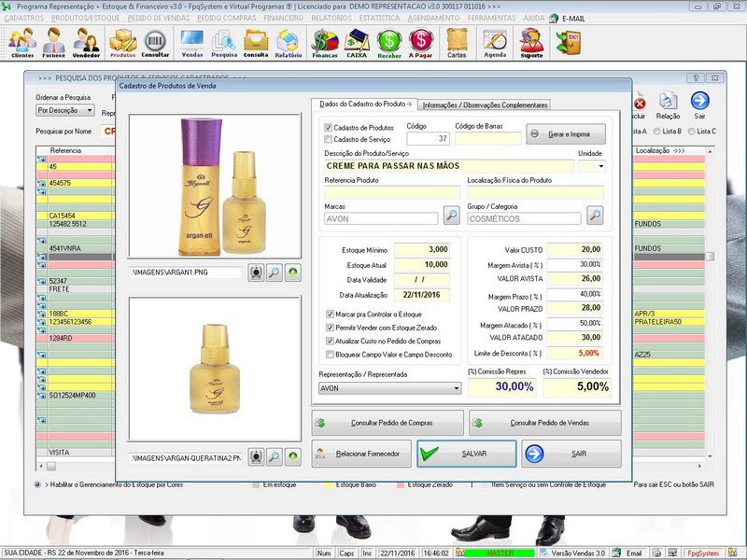Switch to Informações / Observações Complementares tab
The image size is (747, 560).
coord(484,105)
